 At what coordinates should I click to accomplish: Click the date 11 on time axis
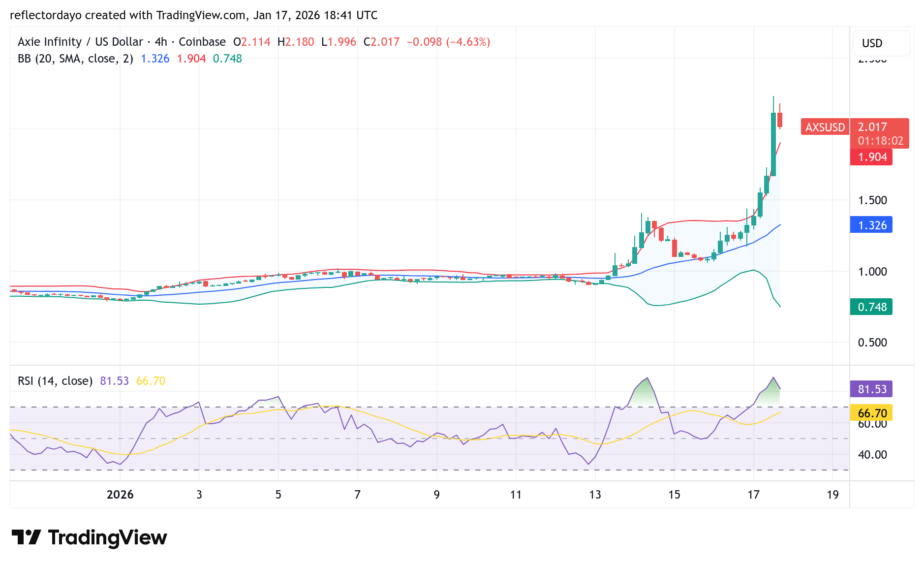[x=516, y=495]
